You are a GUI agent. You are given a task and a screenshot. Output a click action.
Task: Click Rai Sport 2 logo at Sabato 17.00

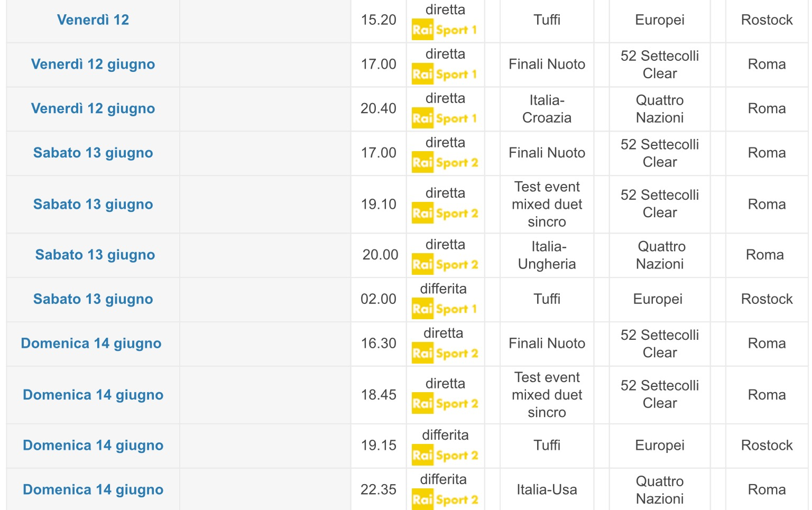tap(445, 163)
